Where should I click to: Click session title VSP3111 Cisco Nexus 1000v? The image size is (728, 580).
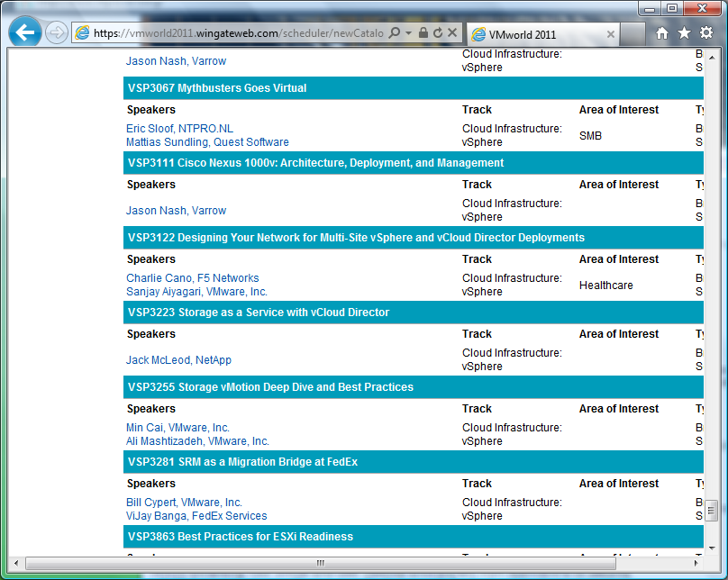pyautogui.click(x=315, y=163)
